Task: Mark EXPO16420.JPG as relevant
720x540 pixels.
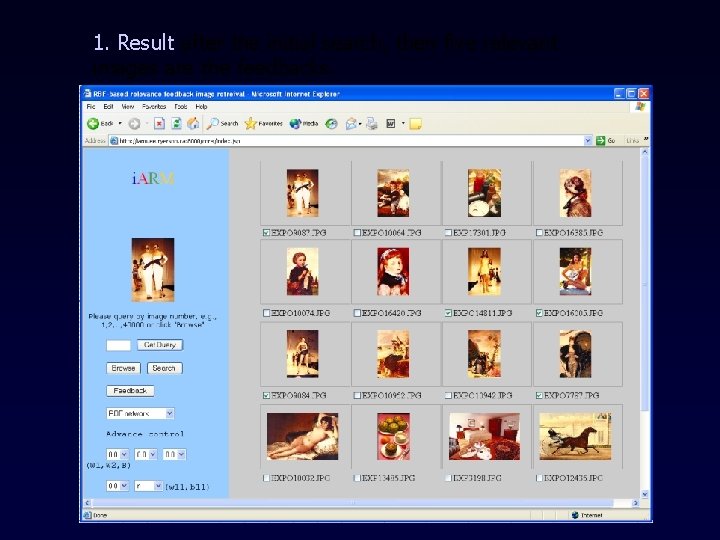Action: (x=357, y=313)
